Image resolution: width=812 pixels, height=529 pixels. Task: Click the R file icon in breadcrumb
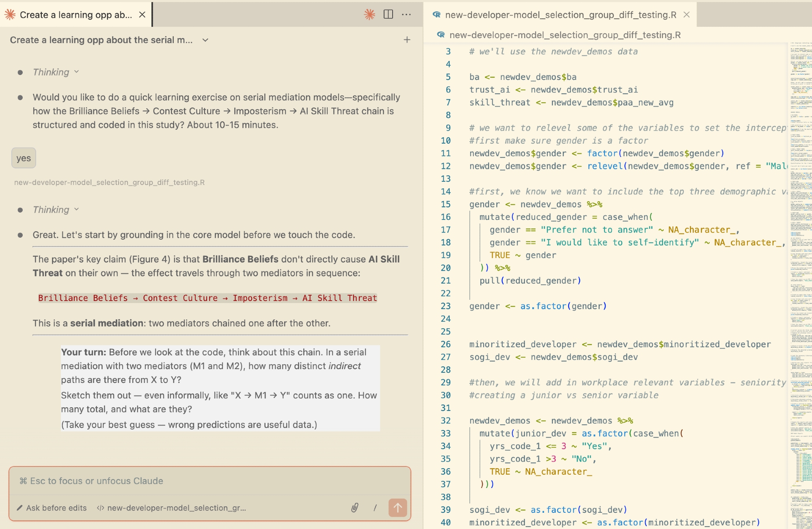(x=441, y=35)
